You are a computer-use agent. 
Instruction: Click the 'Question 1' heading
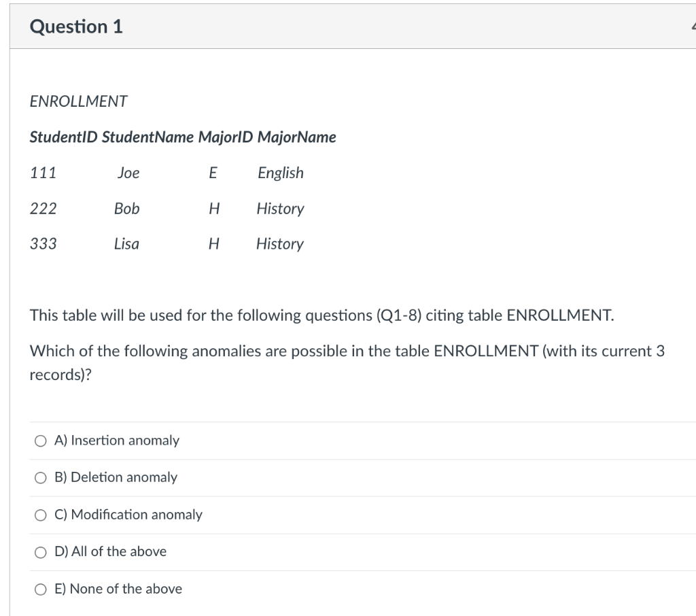point(76,27)
